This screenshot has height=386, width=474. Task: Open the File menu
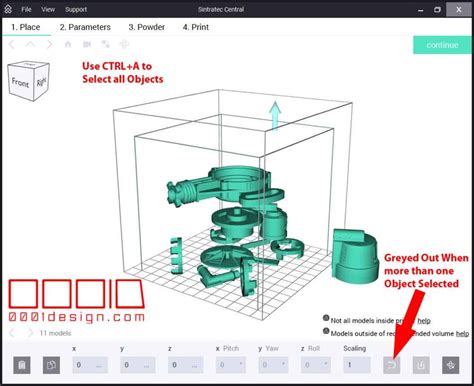(26, 9)
